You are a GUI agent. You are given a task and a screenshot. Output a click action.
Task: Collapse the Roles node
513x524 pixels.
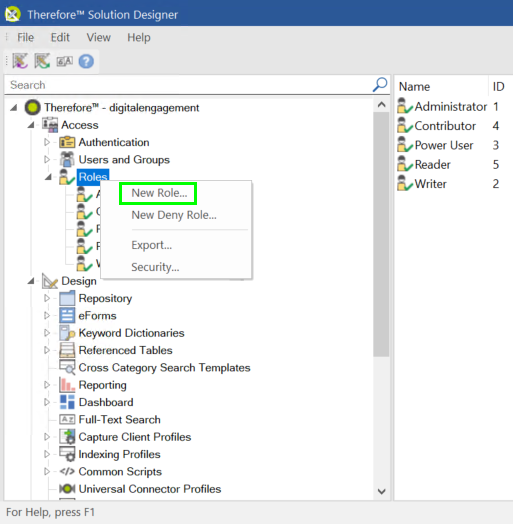[x=48, y=177]
